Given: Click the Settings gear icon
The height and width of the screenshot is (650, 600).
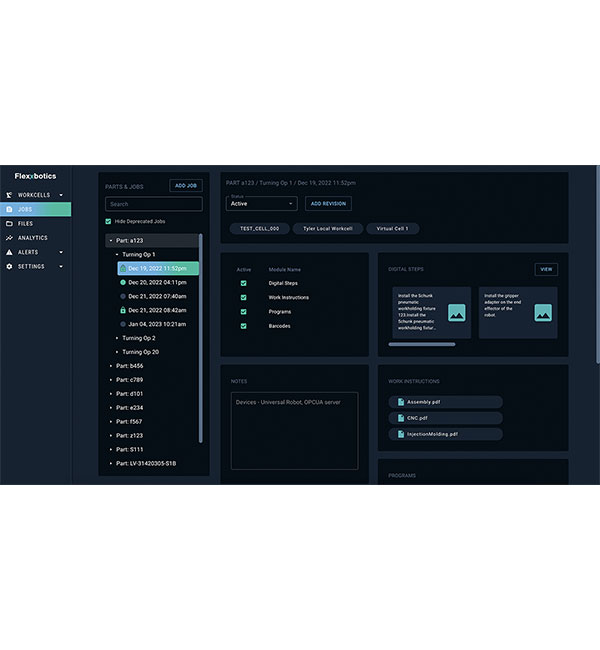Looking at the screenshot, I should click(9, 267).
